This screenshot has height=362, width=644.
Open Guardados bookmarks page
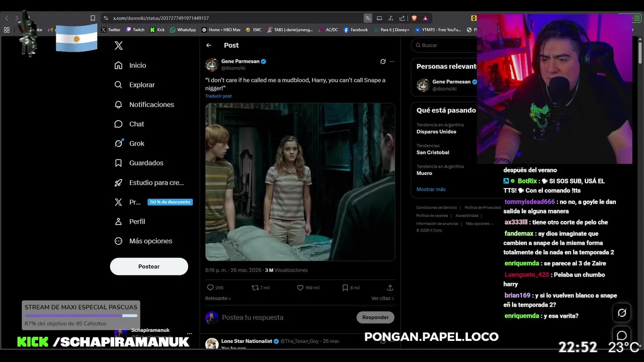139,163
